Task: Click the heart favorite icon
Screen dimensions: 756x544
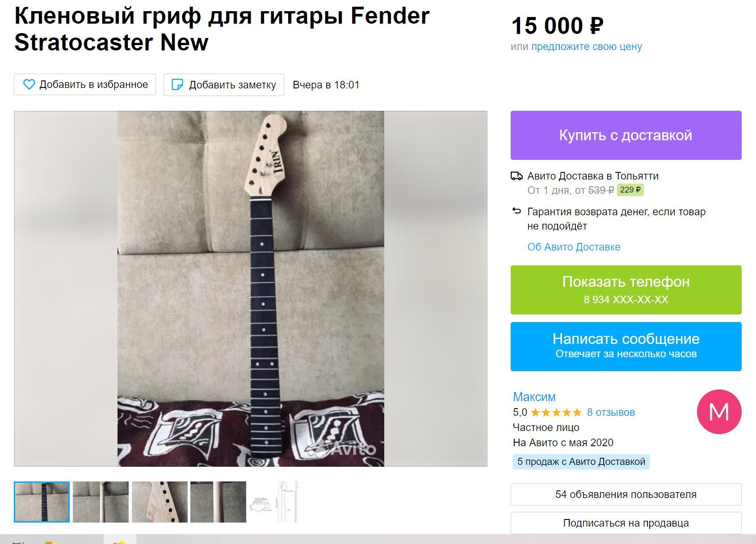Action: 29,84
